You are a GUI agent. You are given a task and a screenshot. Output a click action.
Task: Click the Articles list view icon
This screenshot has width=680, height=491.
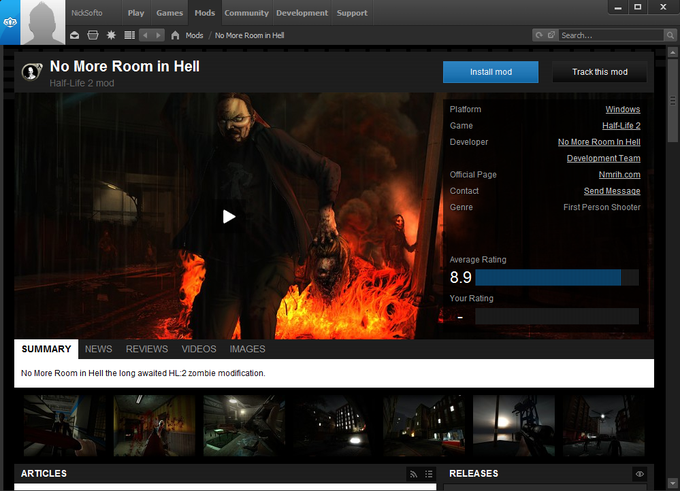(x=428, y=474)
